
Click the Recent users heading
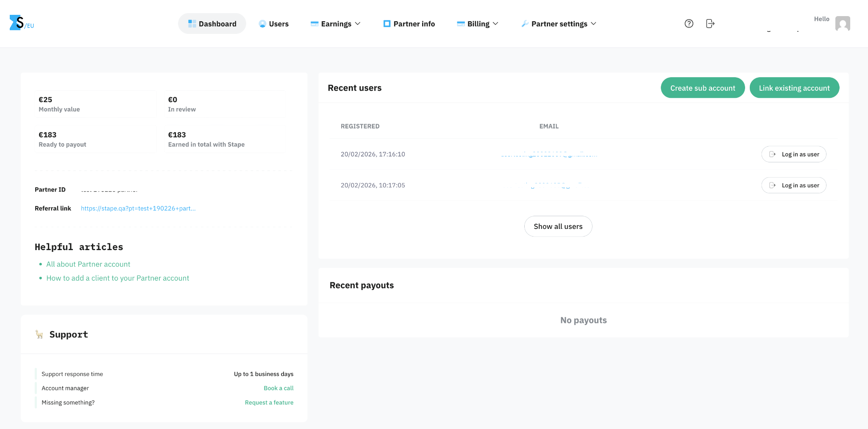[355, 88]
